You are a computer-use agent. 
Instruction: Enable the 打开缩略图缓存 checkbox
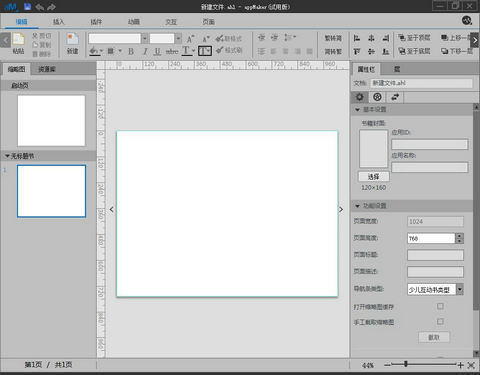point(440,306)
